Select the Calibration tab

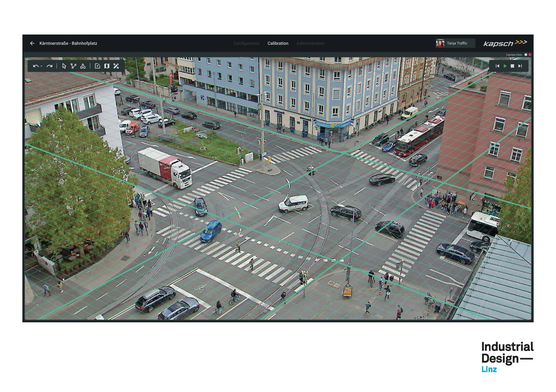click(x=278, y=43)
